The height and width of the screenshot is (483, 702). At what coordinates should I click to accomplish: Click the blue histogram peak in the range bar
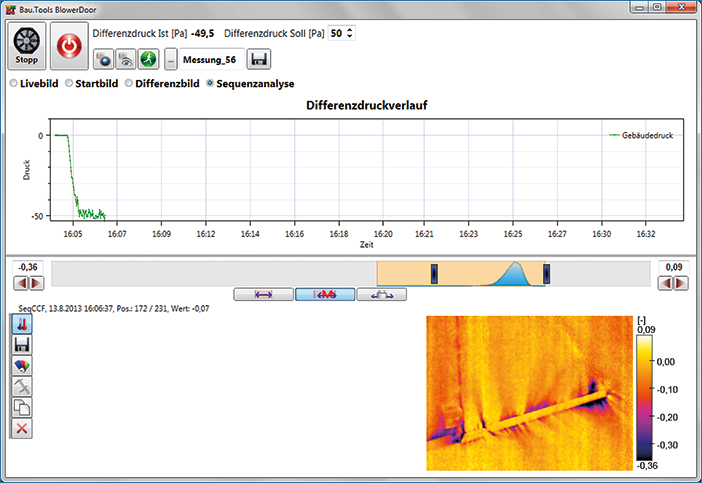coord(515,275)
